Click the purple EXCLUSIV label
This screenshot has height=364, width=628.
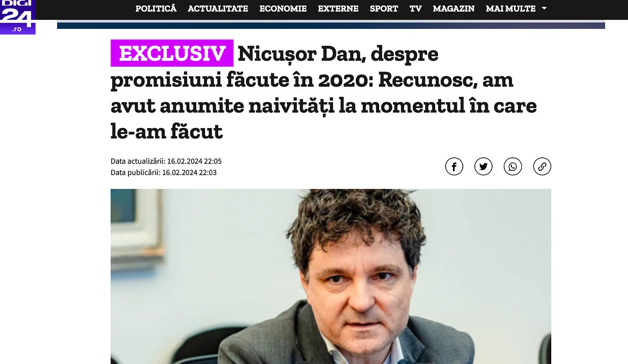coord(172,53)
